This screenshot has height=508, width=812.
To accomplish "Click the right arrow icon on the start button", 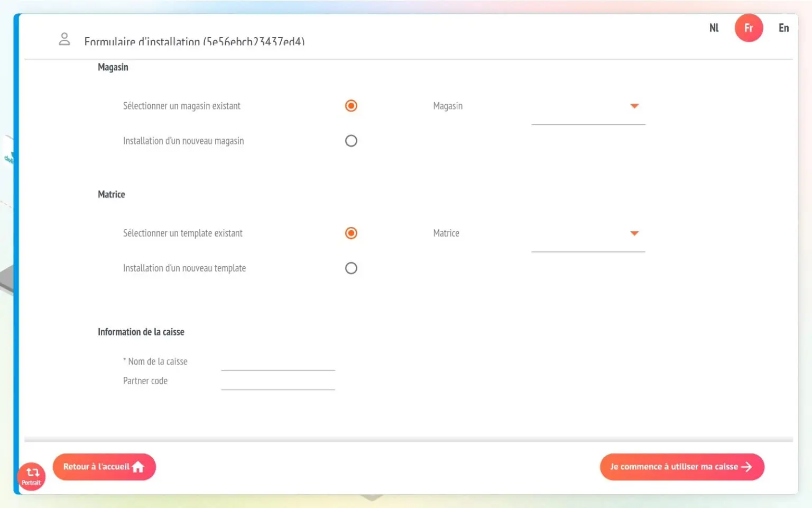I will (x=746, y=467).
